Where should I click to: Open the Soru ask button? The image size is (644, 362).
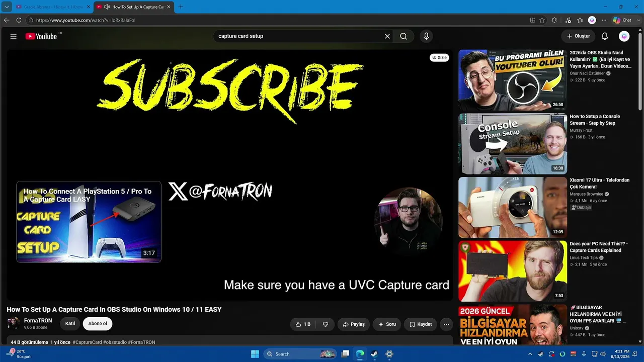(x=387, y=324)
